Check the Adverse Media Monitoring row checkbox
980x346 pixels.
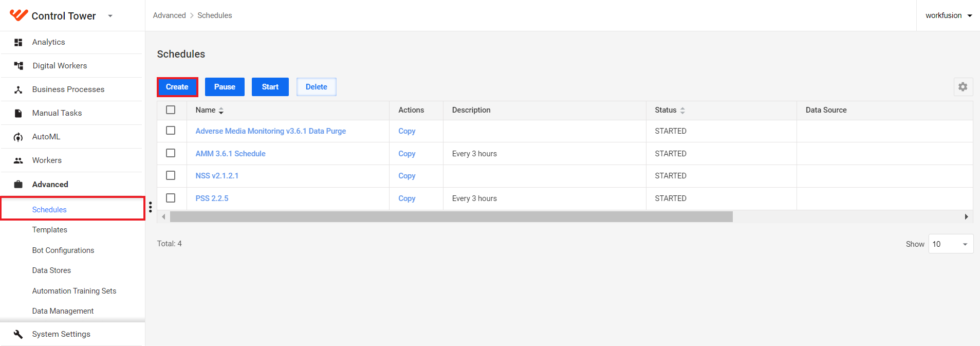(171, 131)
